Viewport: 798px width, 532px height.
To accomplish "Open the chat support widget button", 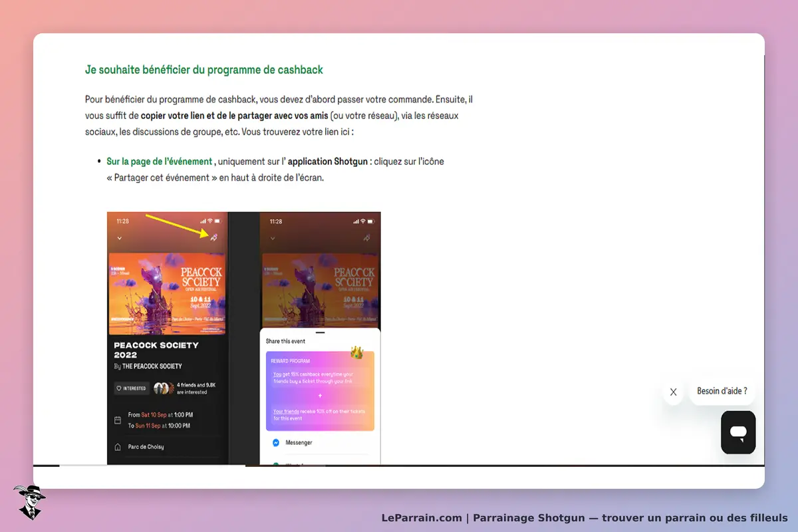I will (738, 432).
